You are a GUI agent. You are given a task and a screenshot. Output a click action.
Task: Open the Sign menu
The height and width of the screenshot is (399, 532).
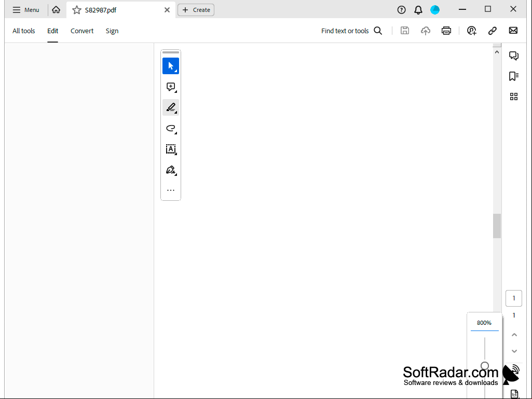click(112, 31)
